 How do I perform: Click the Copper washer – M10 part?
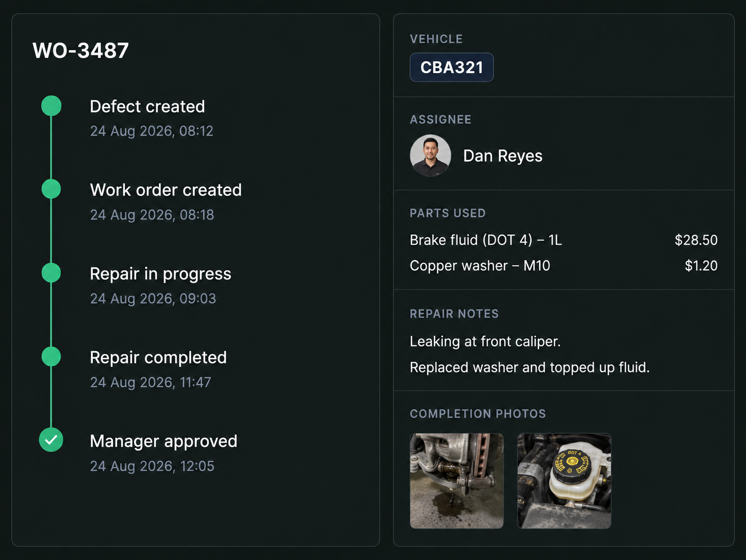480,266
